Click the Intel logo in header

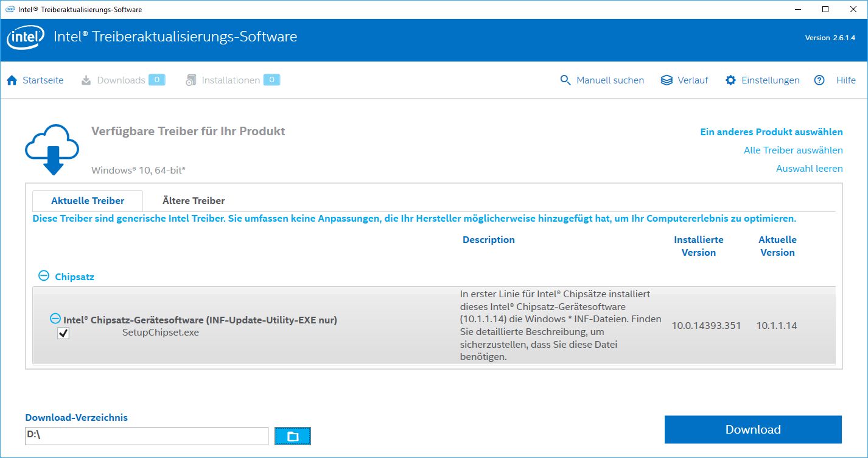pos(26,39)
